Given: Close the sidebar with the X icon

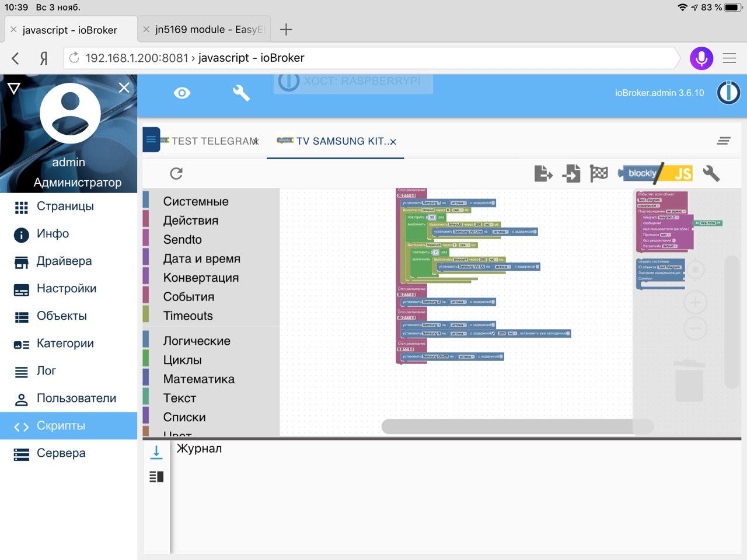Looking at the screenshot, I should click(x=124, y=87).
